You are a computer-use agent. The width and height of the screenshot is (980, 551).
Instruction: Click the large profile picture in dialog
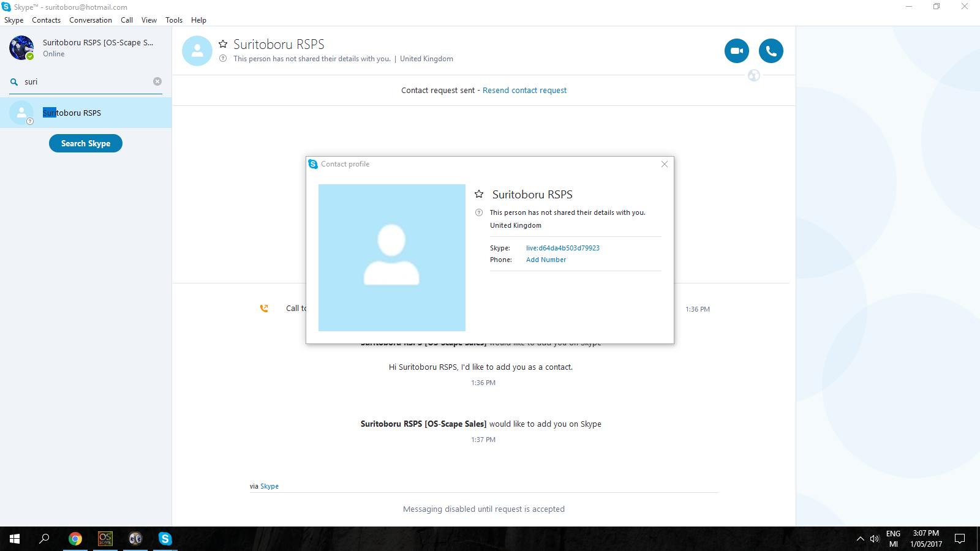pyautogui.click(x=392, y=258)
